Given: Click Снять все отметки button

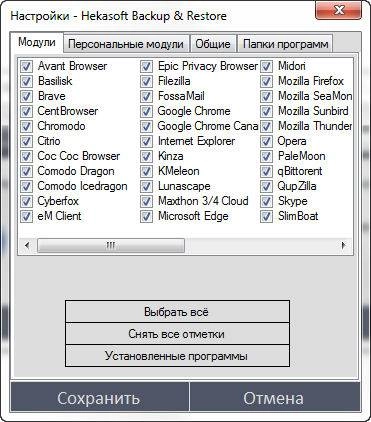Looking at the screenshot, I should pos(177,334).
